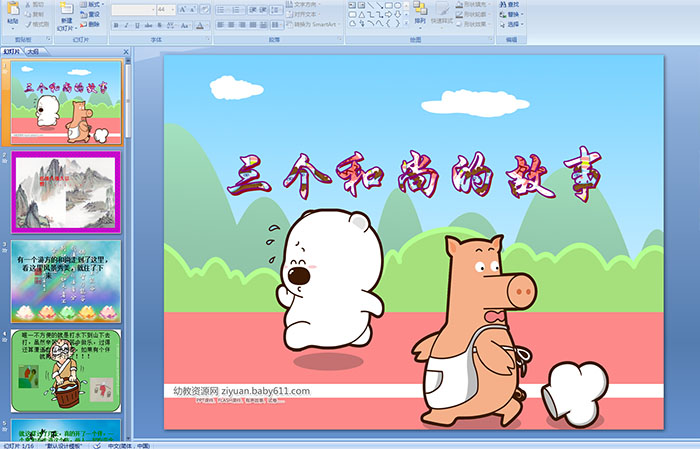Click the Change Case Aa icon
The image size is (700, 449).
[x=185, y=25]
